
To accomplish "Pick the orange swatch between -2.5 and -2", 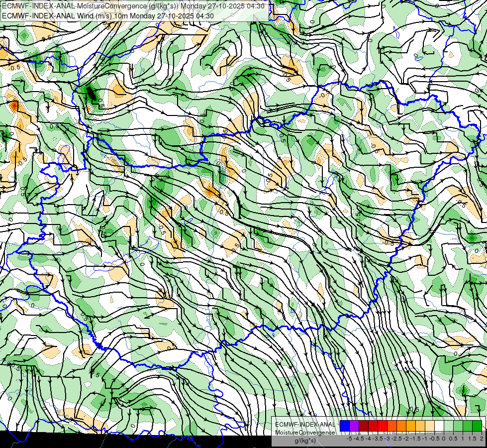I will pyautogui.click(x=401, y=426).
